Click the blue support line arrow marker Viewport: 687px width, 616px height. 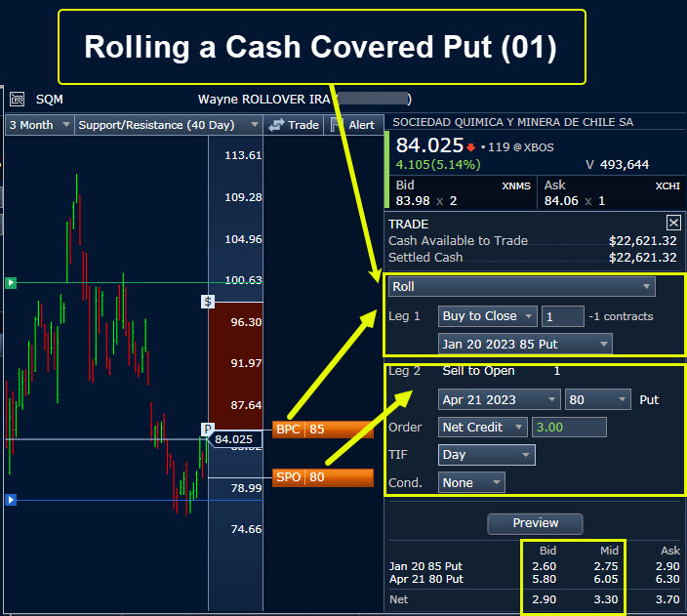click(x=11, y=500)
